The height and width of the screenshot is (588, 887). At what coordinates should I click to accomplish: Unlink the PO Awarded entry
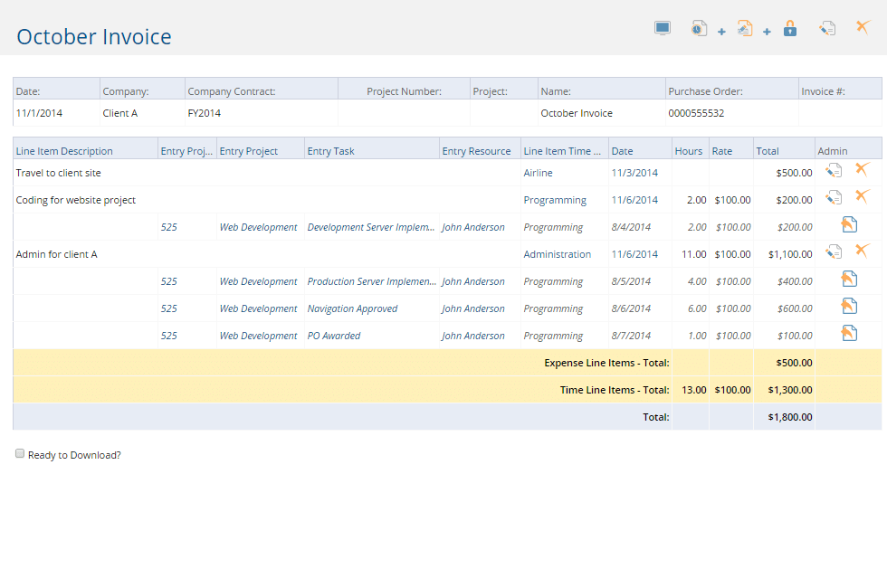point(848,331)
